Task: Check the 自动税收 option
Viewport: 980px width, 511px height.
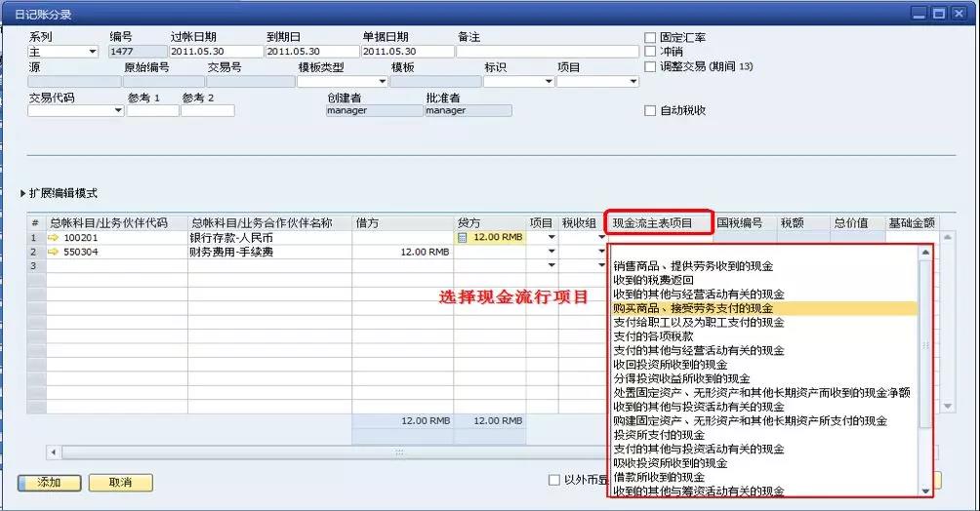Action: pos(650,111)
